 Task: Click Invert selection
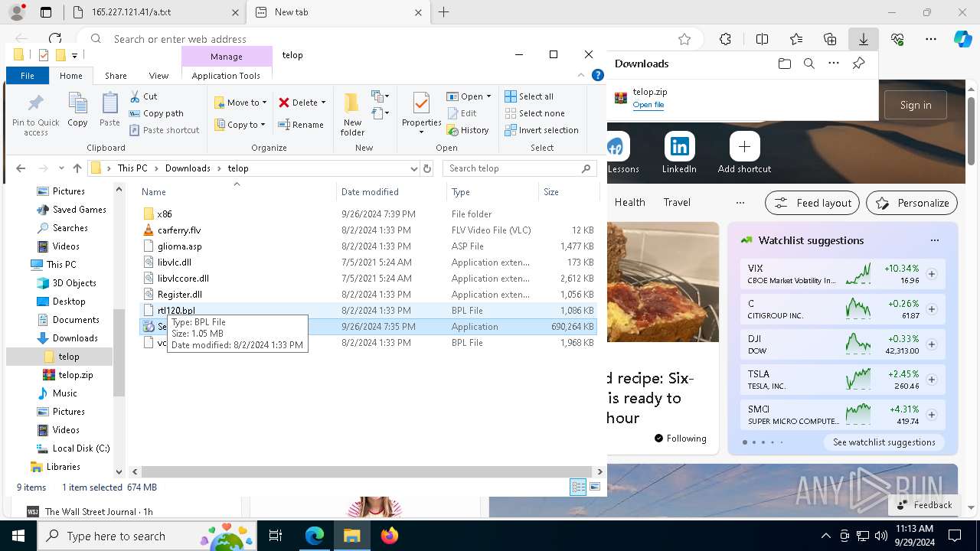[541, 130]
